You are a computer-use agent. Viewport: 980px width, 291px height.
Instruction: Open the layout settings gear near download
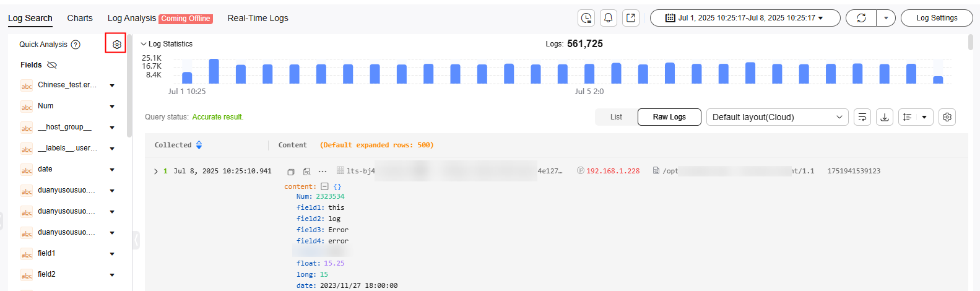point(947,117)
